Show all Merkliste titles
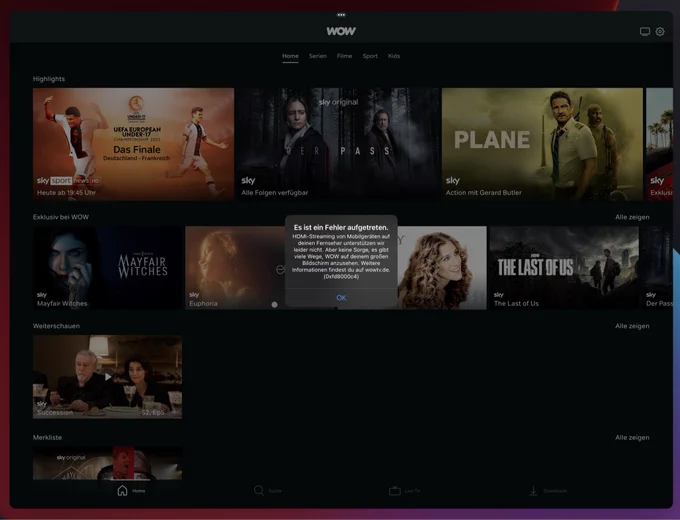This screenshot has height=520, width=680. point(632,437)
